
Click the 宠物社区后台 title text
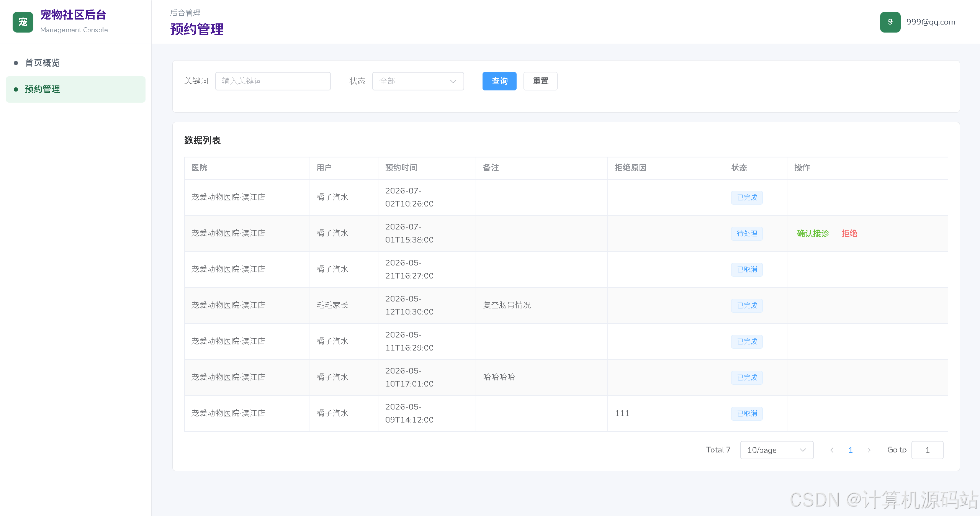click(73, 15)
